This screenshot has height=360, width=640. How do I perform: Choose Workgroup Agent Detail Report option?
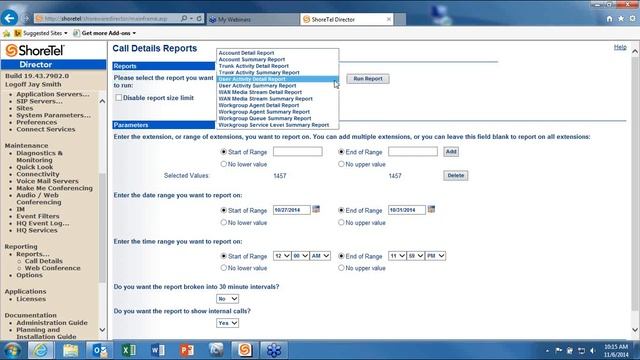[259, 105]
